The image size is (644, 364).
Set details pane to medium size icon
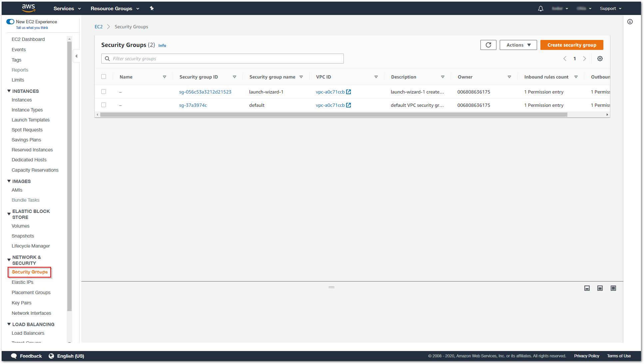tap(600, 288)
